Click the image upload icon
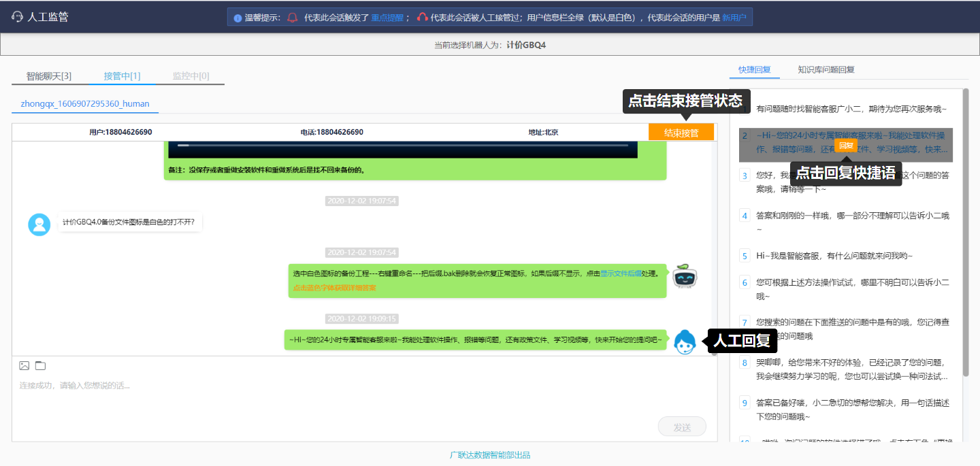This screenshot has height=466, width=980. (x=24, y=366)
